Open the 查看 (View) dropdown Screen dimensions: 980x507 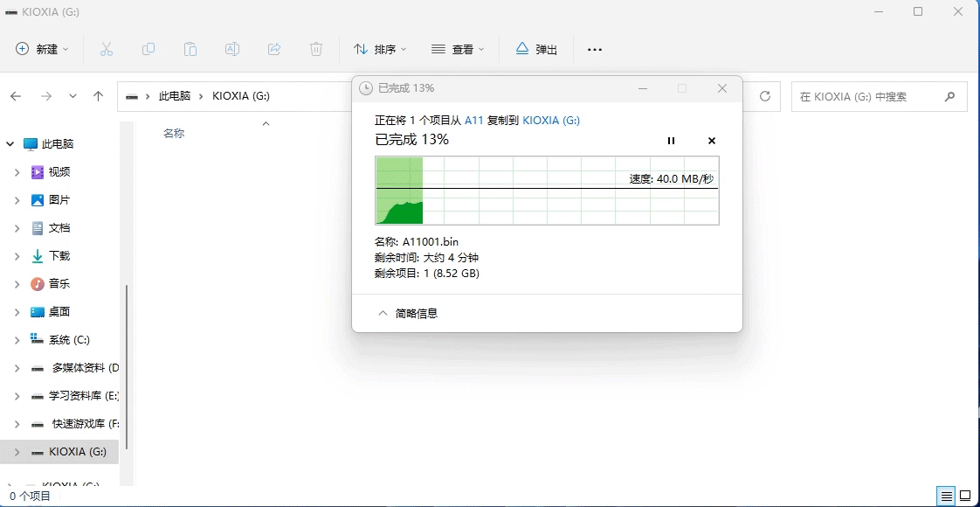pyautogui.click(x=459, y=49)
